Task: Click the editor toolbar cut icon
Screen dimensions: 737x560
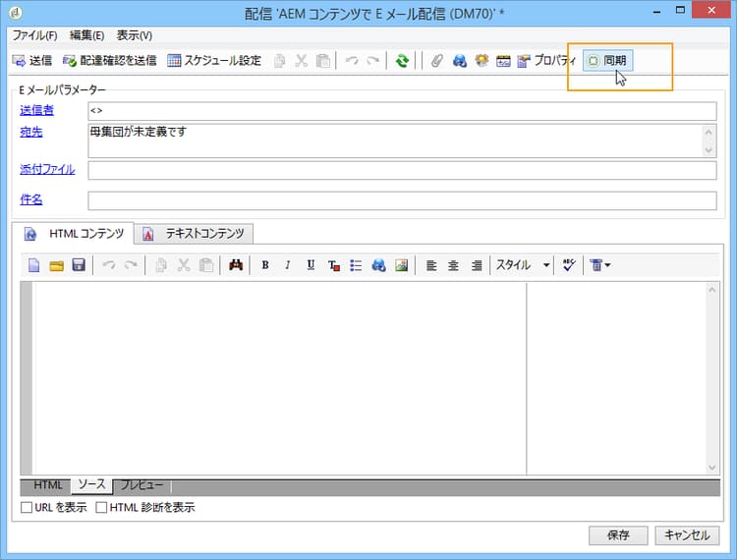Action: [184, 265]
